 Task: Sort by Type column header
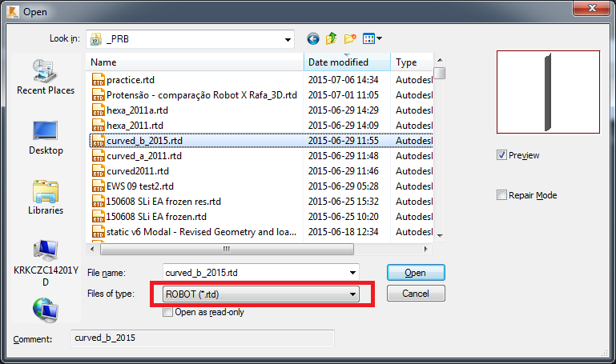tap(412, 62)
